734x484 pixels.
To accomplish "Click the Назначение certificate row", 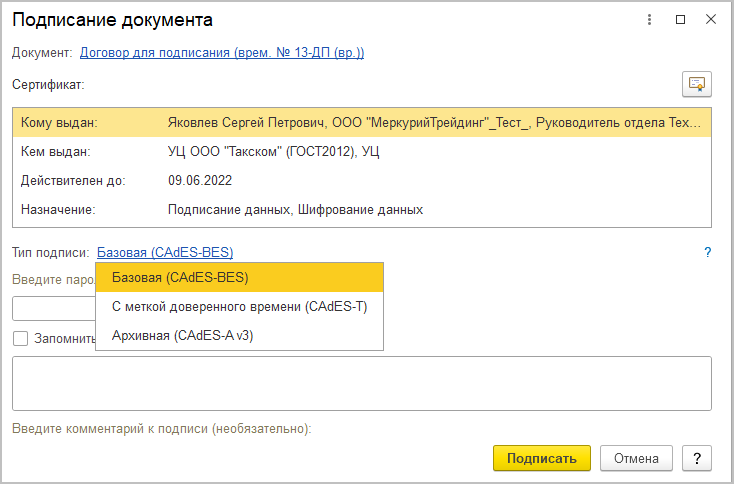I will 361,210.
